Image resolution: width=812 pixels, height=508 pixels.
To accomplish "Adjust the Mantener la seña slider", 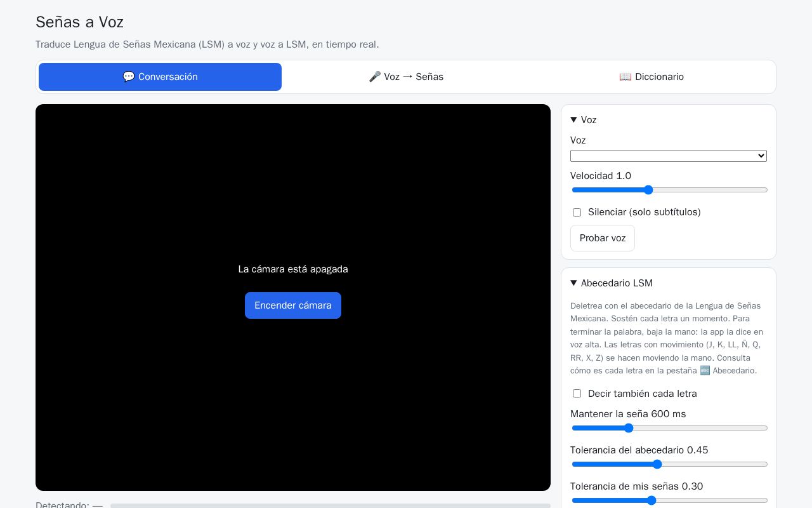I will point(669,428).
